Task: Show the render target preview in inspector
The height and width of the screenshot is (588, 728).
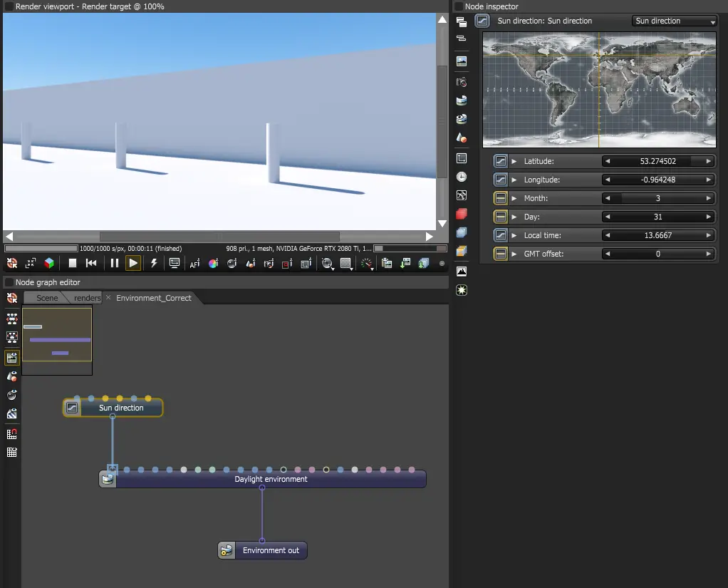Action: click(x=462, y=61)
